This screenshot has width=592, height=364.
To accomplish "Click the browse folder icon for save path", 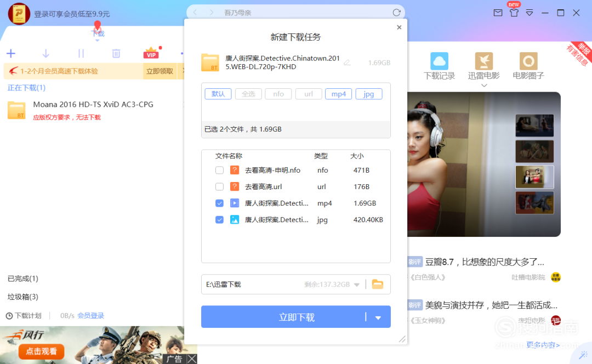I will tap(378, 284).
